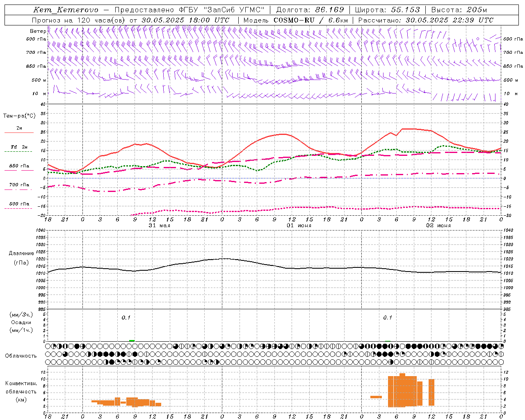Click the Kem_Kemerovo station title
Viewport: 525px width, 420px height.
(x=66, y=10)
